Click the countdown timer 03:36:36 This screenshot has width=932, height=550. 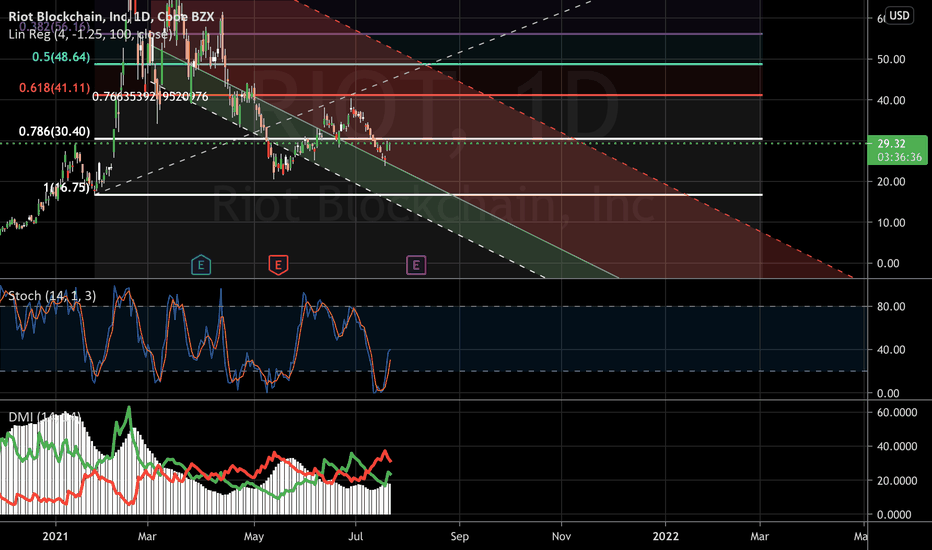[899, 157]
